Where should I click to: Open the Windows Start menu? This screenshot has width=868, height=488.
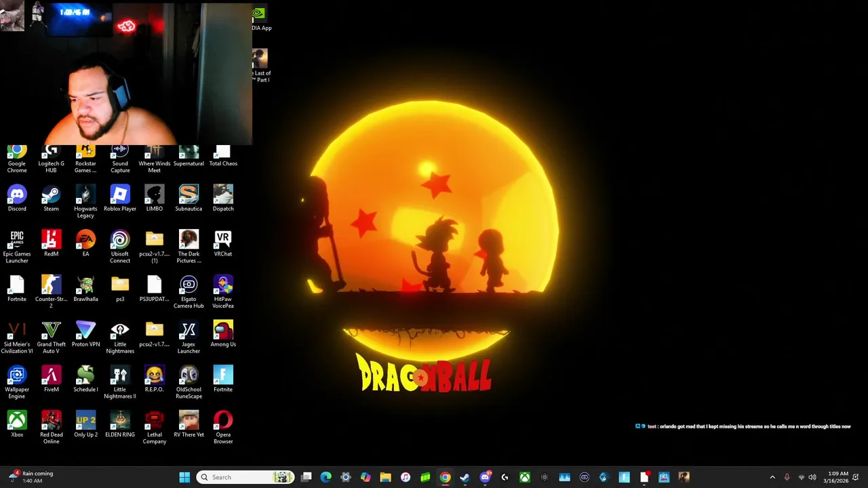184,477
